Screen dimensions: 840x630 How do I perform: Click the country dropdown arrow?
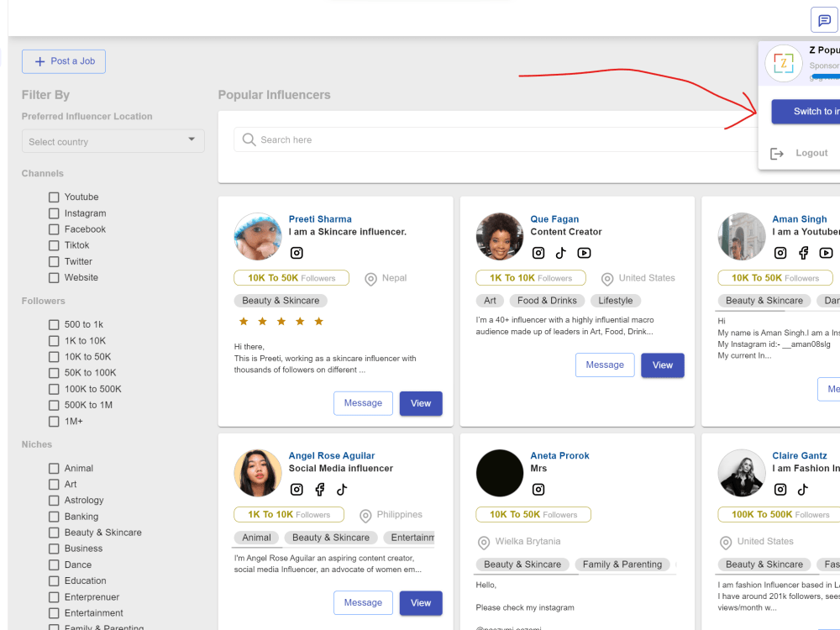(x=192, y=139)
